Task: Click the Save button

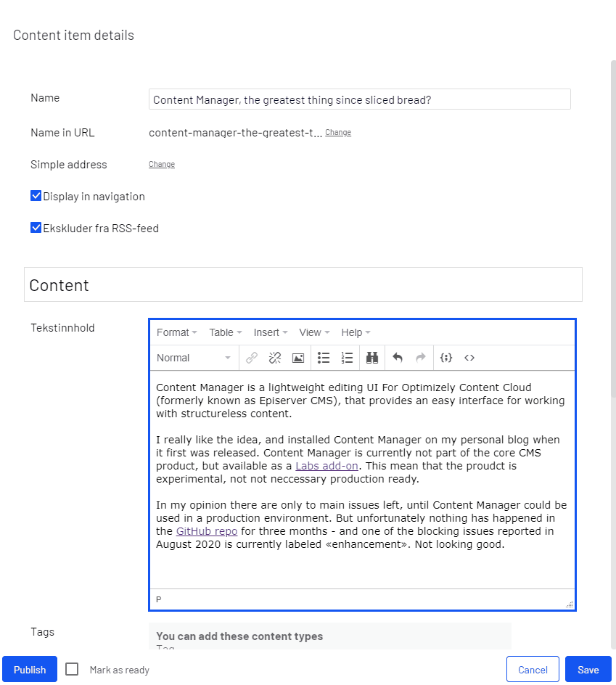Action: [588, 669]
